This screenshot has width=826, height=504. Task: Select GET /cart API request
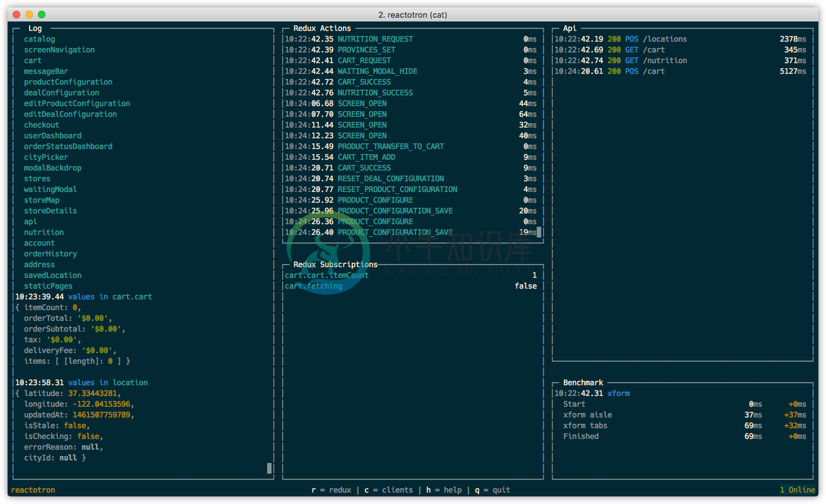[x=680, y=50]
